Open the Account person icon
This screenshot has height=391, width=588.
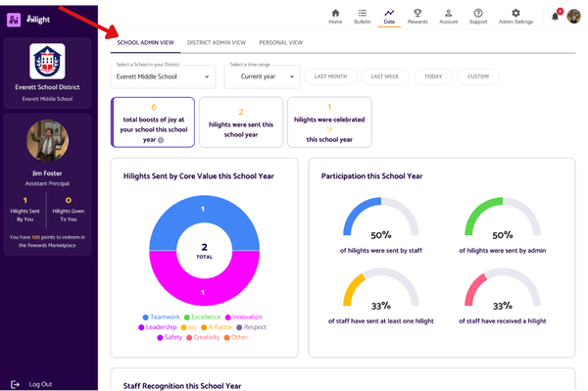click(x=448, y=13)
